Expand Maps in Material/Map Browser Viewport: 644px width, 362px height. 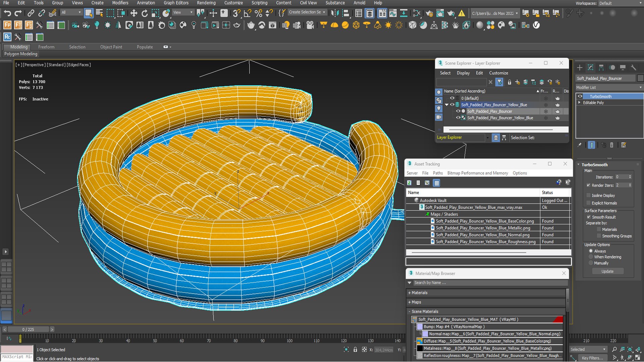(410, 302)
